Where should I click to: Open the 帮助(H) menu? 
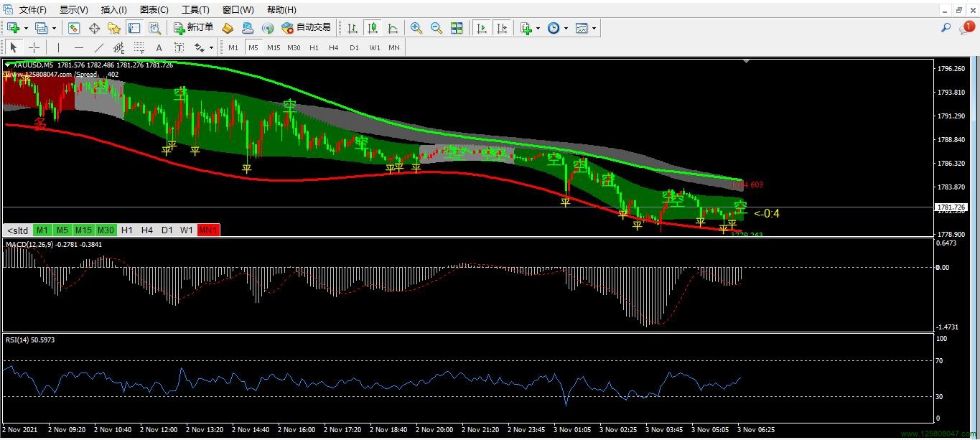(x=281, y=10)
